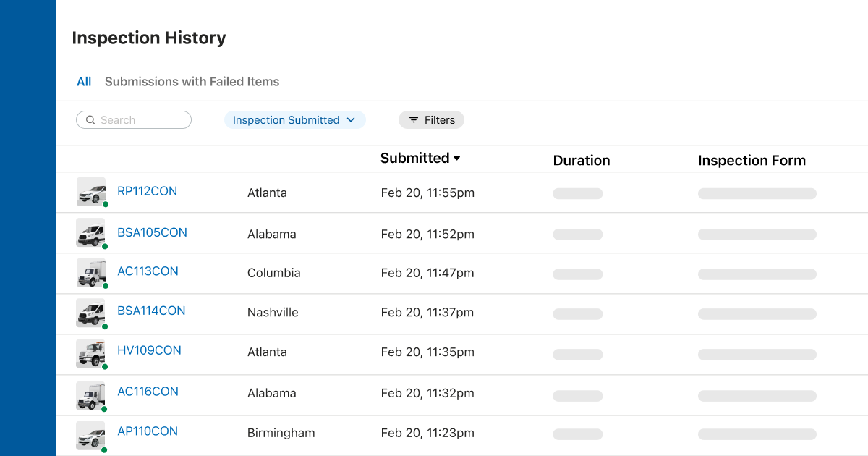This screenshot has height=456, width=868.
Task: Click into the Search input field
Action: click(141, 120)
